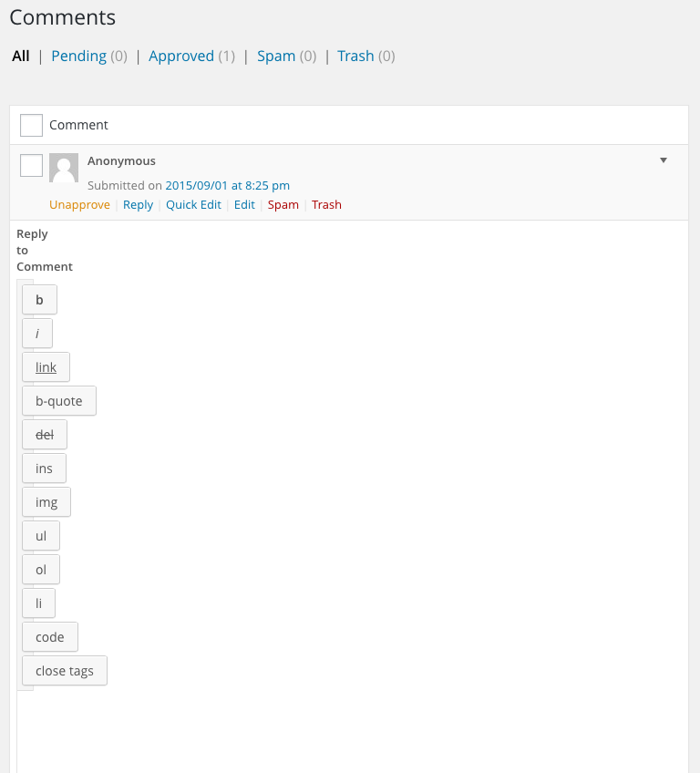
Task: Insert the del strikethrough tag
Action: pyautogui.click(x=45, y=435)
